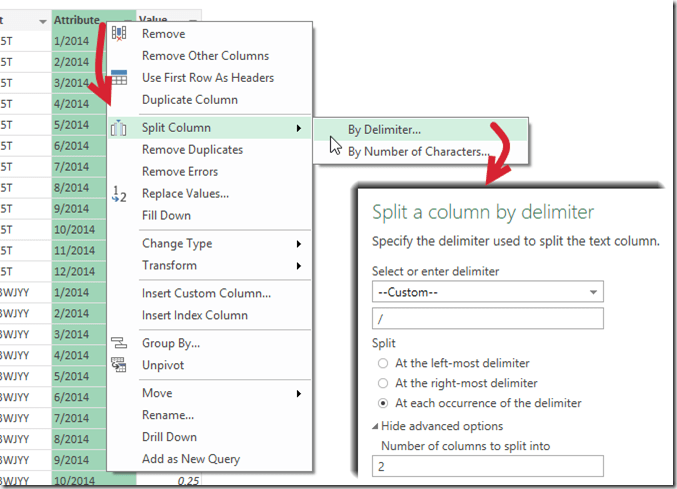Choose By Number of Characters... option
Image resolution: width=677 pixels, height=489 pixels.
(418, 152)
